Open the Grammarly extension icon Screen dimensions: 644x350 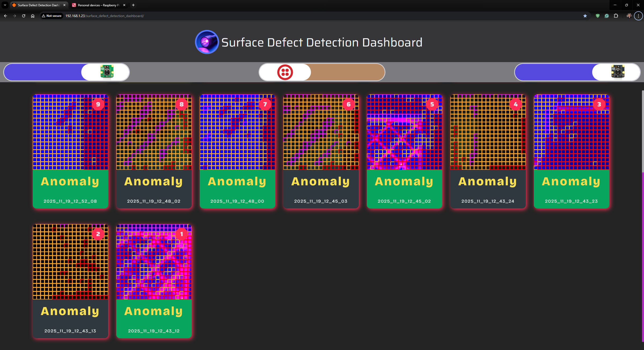coord(607,16)
